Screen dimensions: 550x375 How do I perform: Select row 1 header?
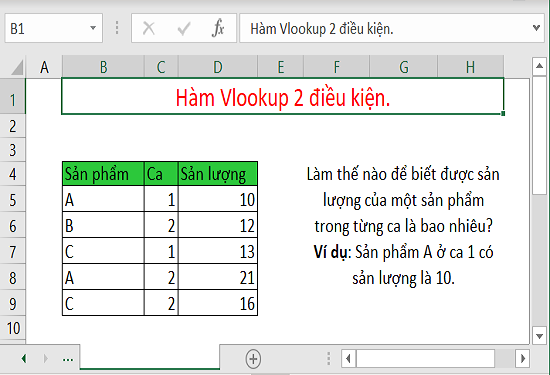[13, 96]
